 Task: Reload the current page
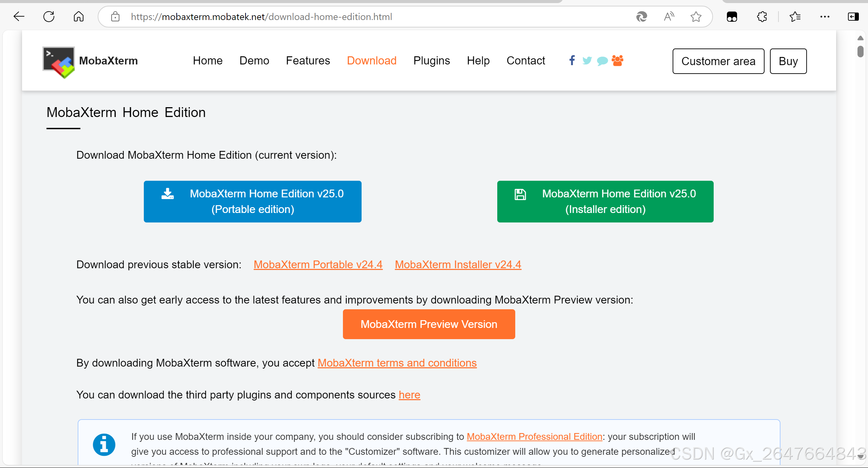(49, 17)
